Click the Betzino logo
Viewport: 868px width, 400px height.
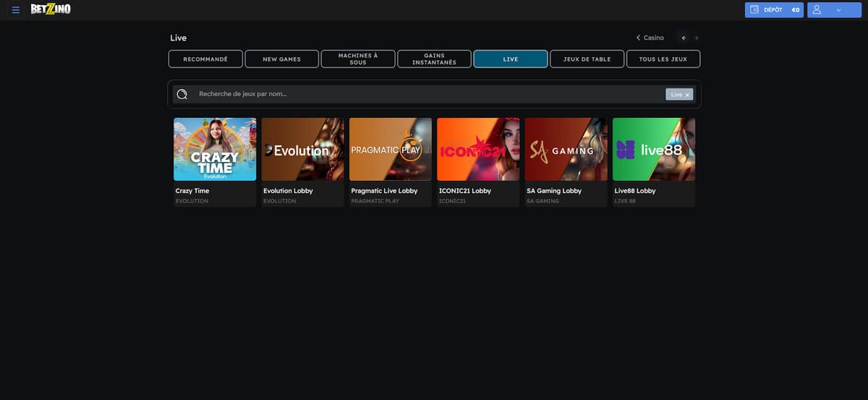(x=50, y=9)
